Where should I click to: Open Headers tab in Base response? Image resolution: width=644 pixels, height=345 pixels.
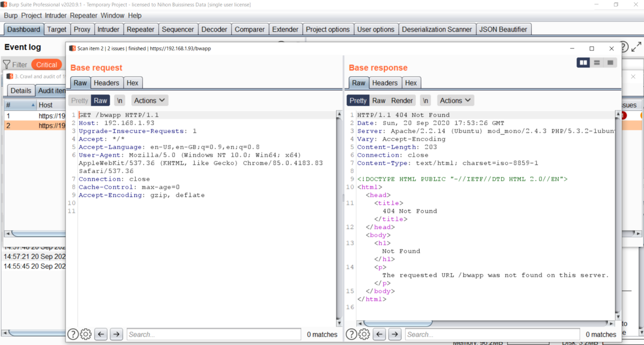click(x=385, y=83)
